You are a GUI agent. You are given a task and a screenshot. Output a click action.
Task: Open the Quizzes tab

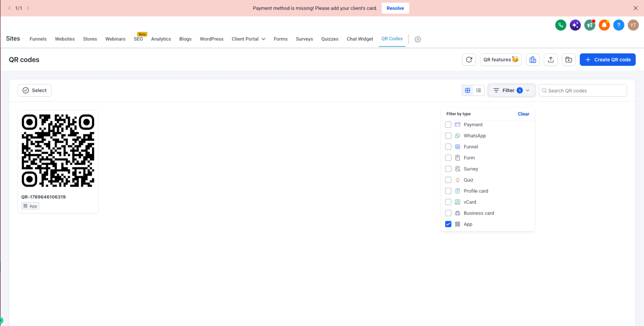[x=330, y=39]
